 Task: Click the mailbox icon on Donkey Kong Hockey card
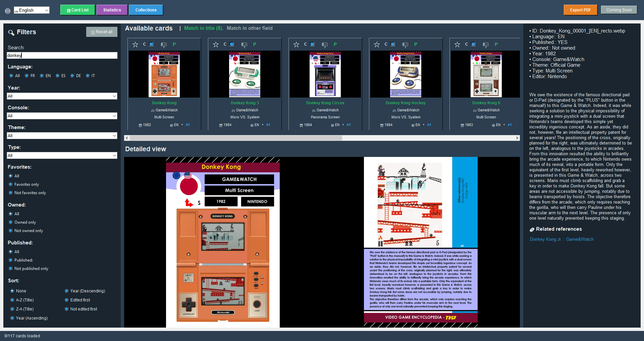[x=405, y=45]
